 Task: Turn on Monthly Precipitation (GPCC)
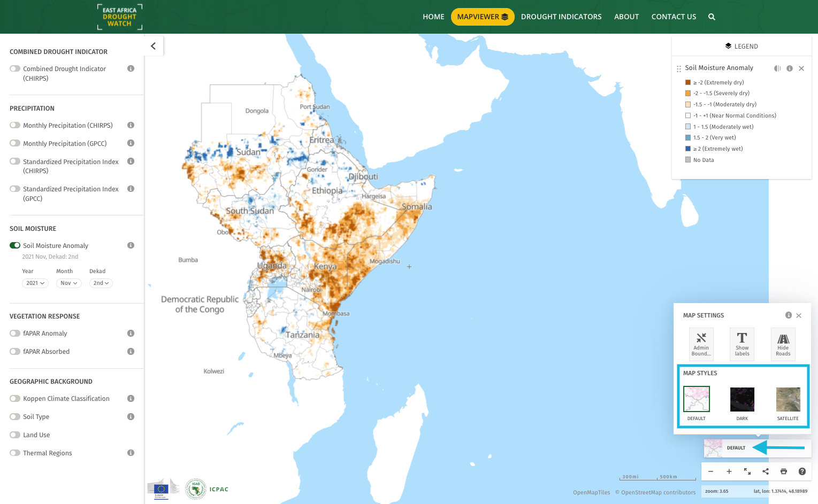[15, 143]
